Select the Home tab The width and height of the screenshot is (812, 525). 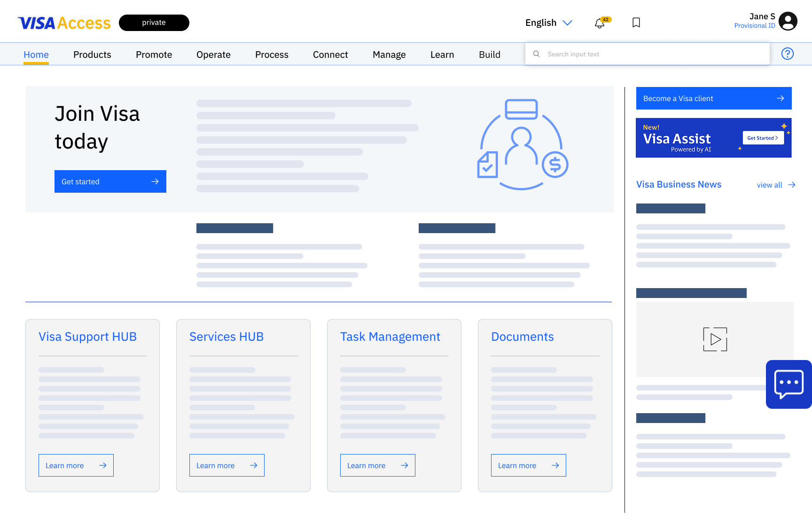point(36,55)
